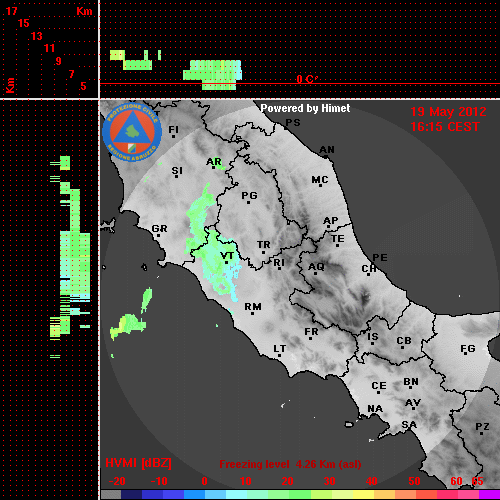Image resolution: width=500 pixels, height=500 pixels.
Task: Click the AR city label on map
Action: 214,162
